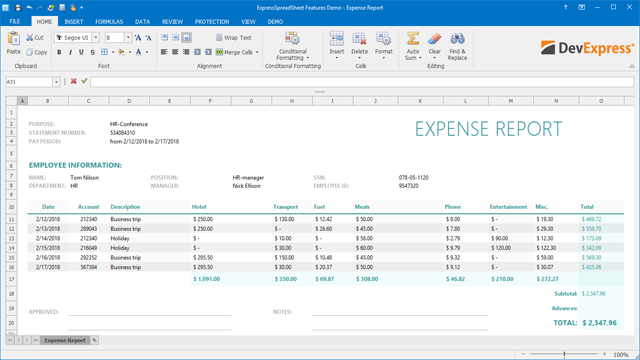The width and height of the screenshot is (640, 360).
Task: Switch to the INSERT ribbon tab
Action: pyautogui.click(x=73, y=22)
